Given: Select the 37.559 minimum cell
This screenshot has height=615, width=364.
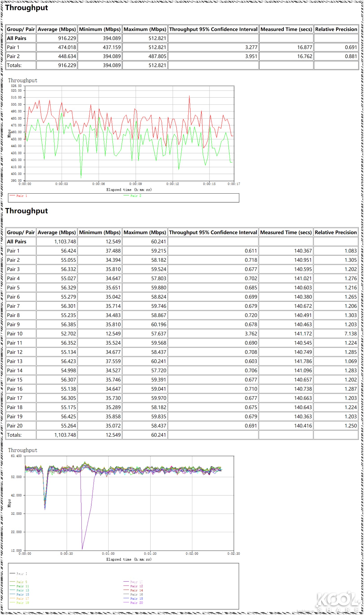Looking at the screenshot, I should (100, 361).
